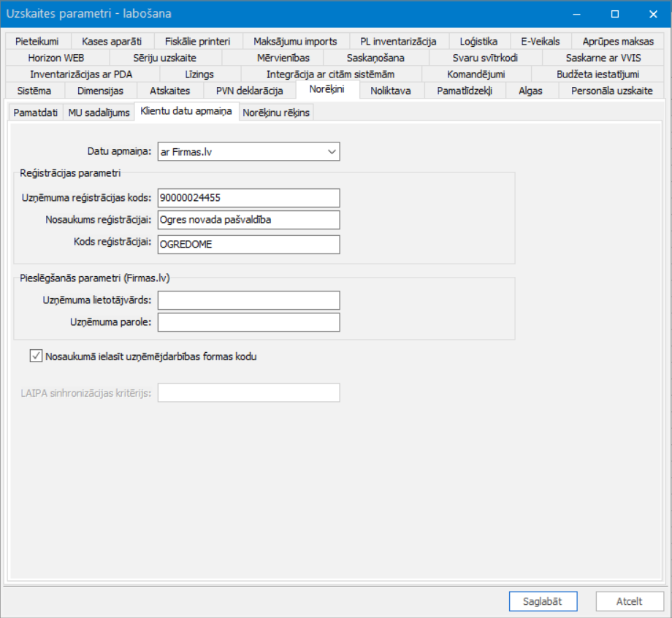Focus the Nosaukums reģistrācijai input field

(x=248, y=220)
